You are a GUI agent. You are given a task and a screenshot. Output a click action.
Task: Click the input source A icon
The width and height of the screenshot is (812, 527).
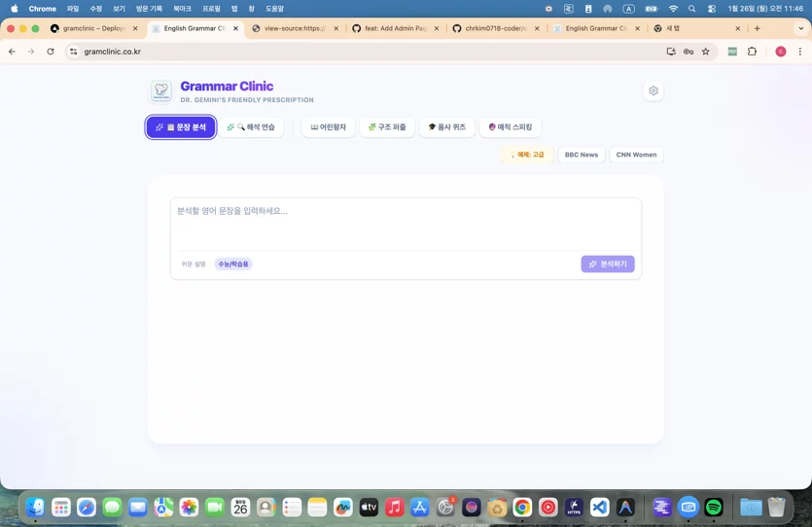pos(628,9)
